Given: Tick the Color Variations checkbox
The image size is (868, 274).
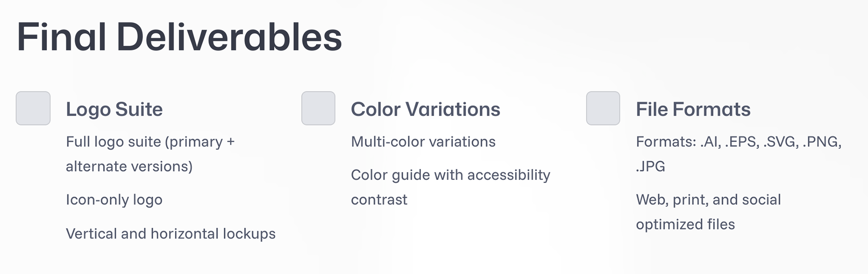Looking at the screenshot, I should (318, 108).
